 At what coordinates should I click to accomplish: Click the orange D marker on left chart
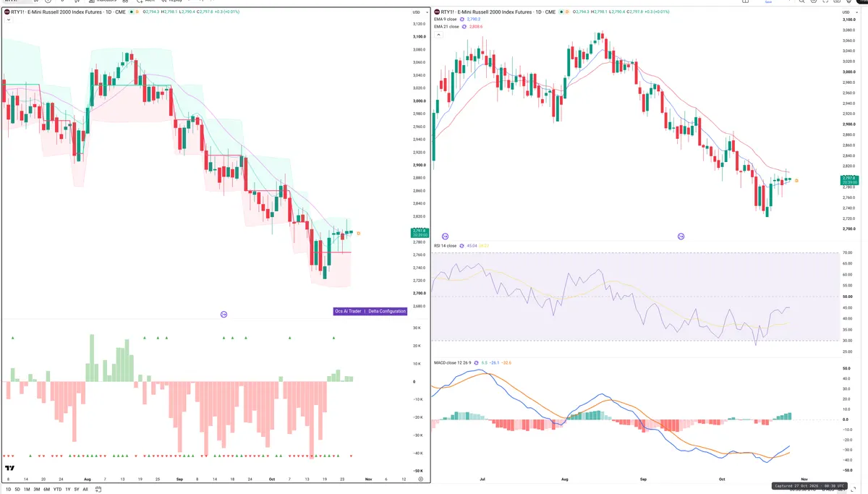pos(359,233)
